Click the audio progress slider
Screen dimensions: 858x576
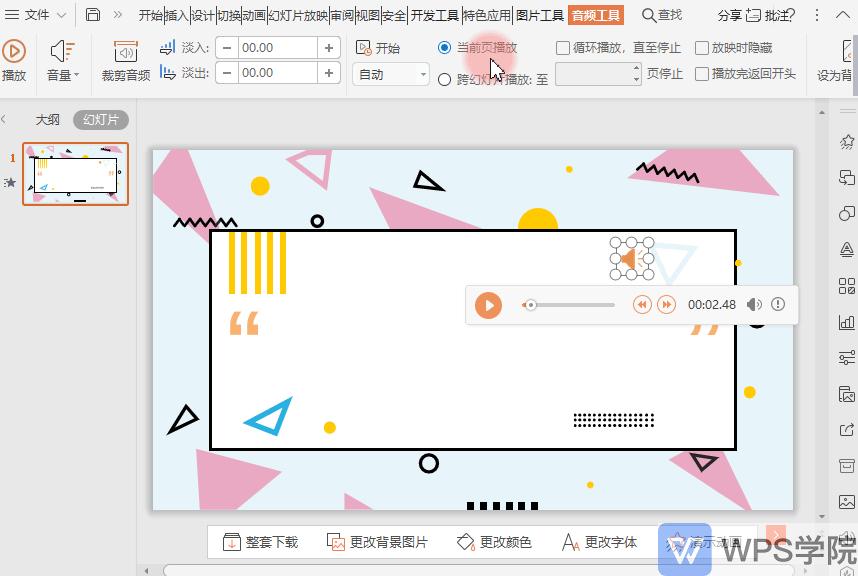[x=570, y=304]
